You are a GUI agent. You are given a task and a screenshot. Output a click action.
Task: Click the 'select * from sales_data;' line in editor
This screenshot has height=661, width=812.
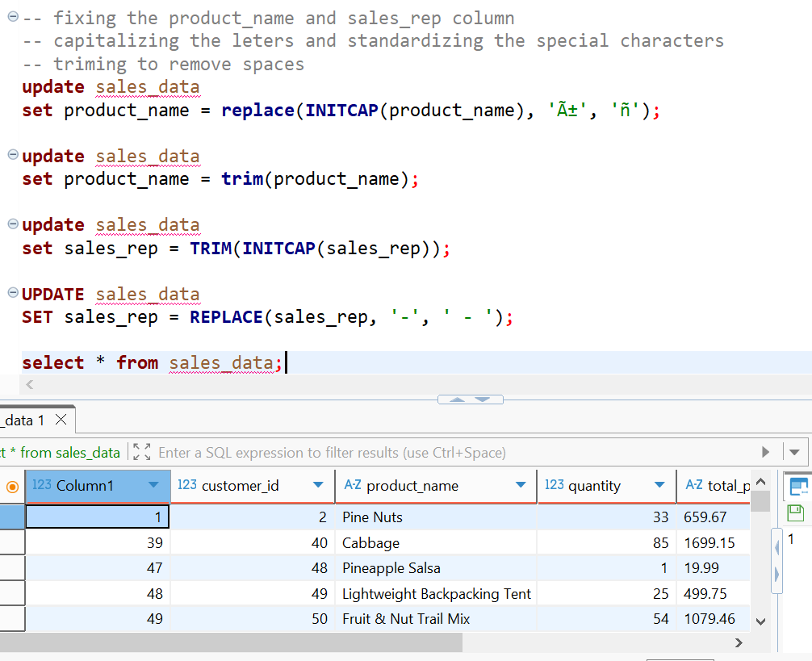153,363
